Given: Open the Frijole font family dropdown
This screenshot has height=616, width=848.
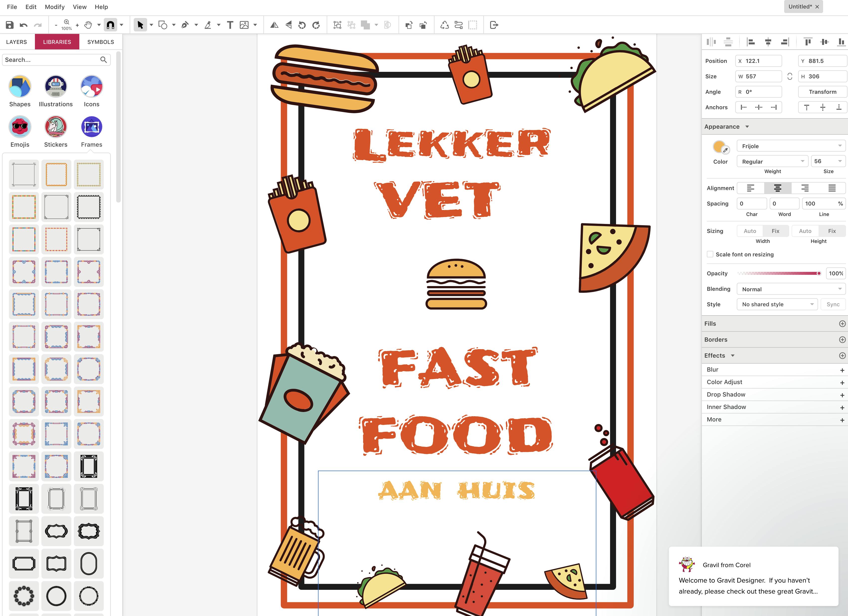Looking at the screenshot, I should (791, 146).
